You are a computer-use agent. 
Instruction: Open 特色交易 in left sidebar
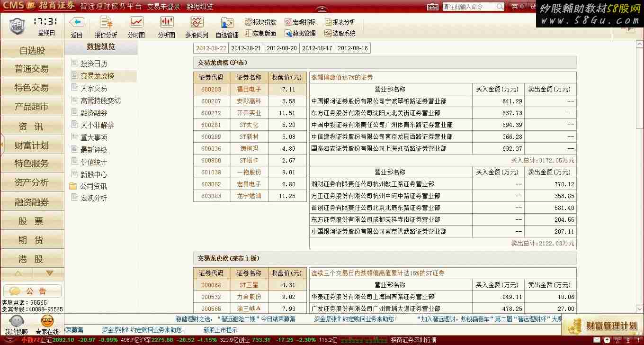32,88
